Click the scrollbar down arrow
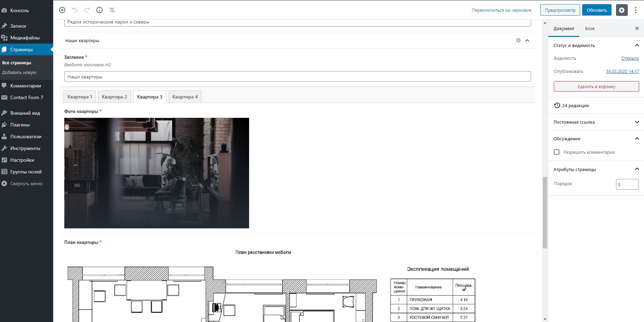Viewport: 644px width, 322px height. (545, 319)
